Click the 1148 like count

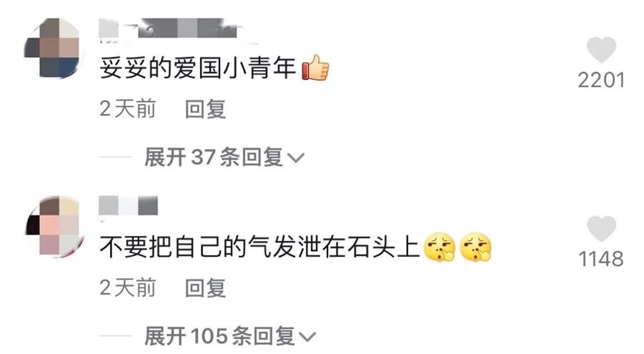tap(601, 259)
